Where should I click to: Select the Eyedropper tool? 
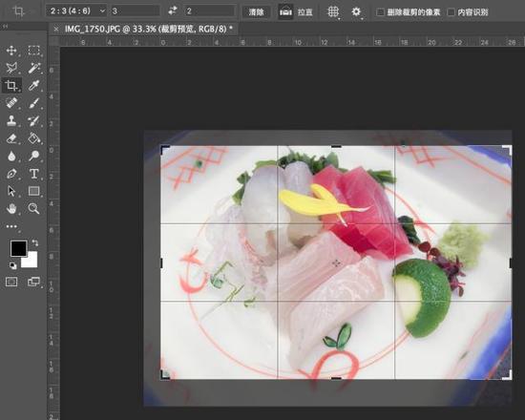point(34,85)
